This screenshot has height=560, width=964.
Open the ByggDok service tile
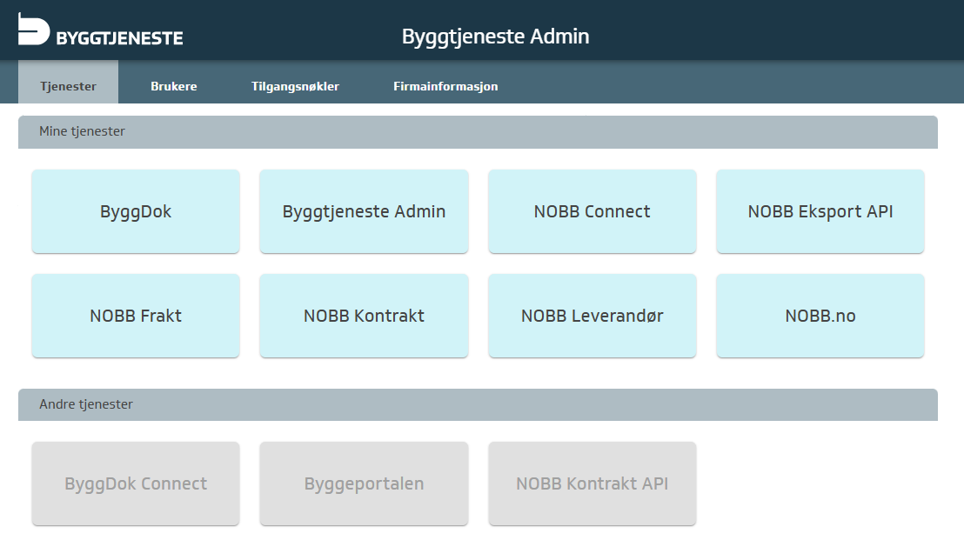coord(136,211)
